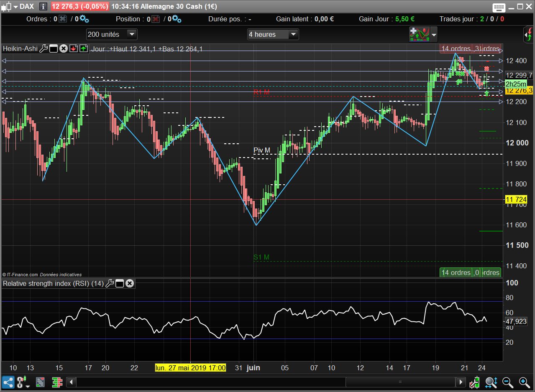
Task: Open the Heikin-Ashi wrench settings icon
Action: click(x=44, y=48)
